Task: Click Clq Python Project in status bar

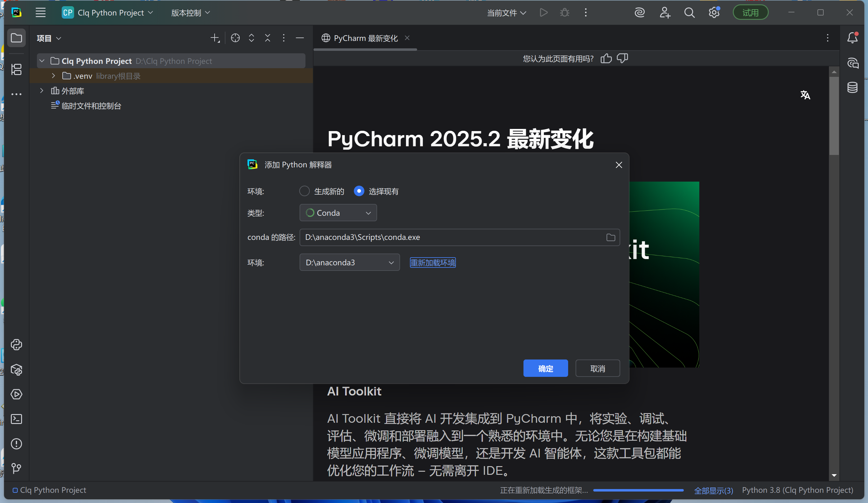Action: pyautogui.click(x=49, y=490)
